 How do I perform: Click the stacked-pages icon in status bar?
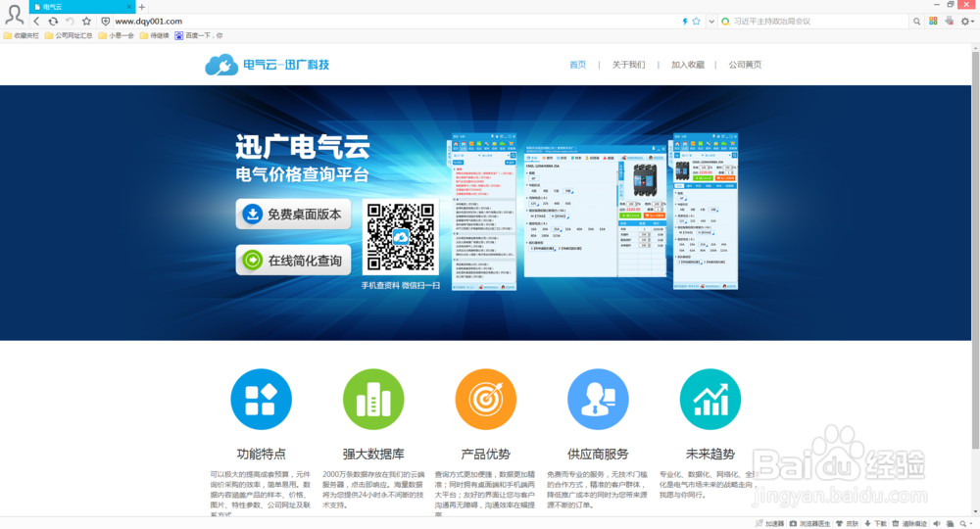coord(950,523)
